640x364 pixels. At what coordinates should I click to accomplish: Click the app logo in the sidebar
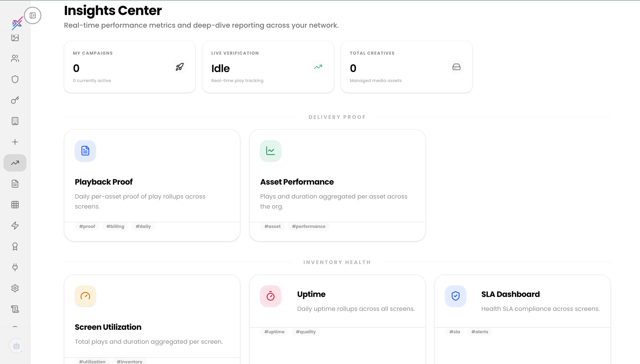tap(17, 23)
